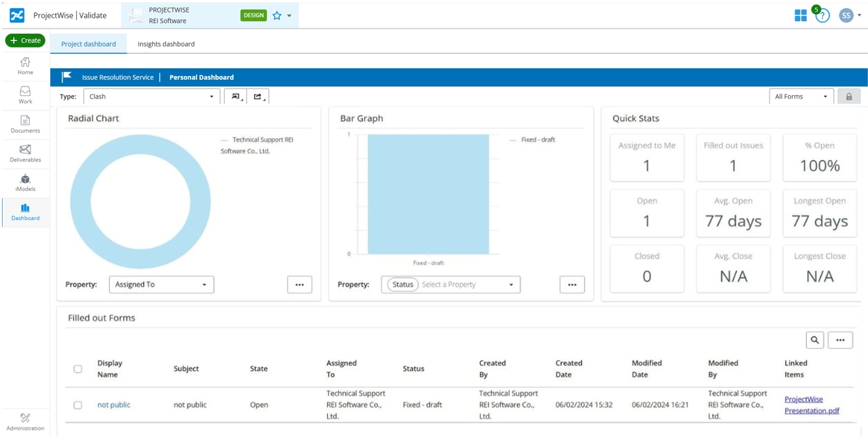Click the SS user avatar
868x437 pixels.
(846, 15)
